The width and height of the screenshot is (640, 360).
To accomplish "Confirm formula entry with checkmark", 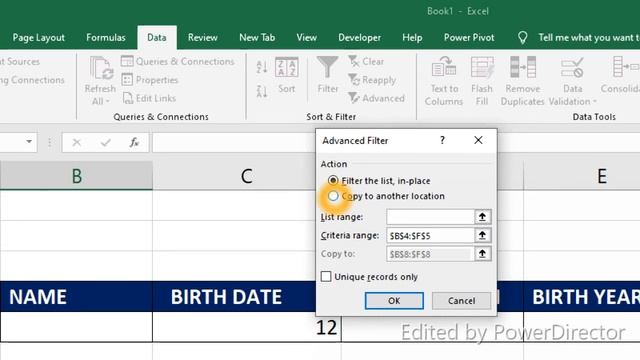I will [106, 142].
